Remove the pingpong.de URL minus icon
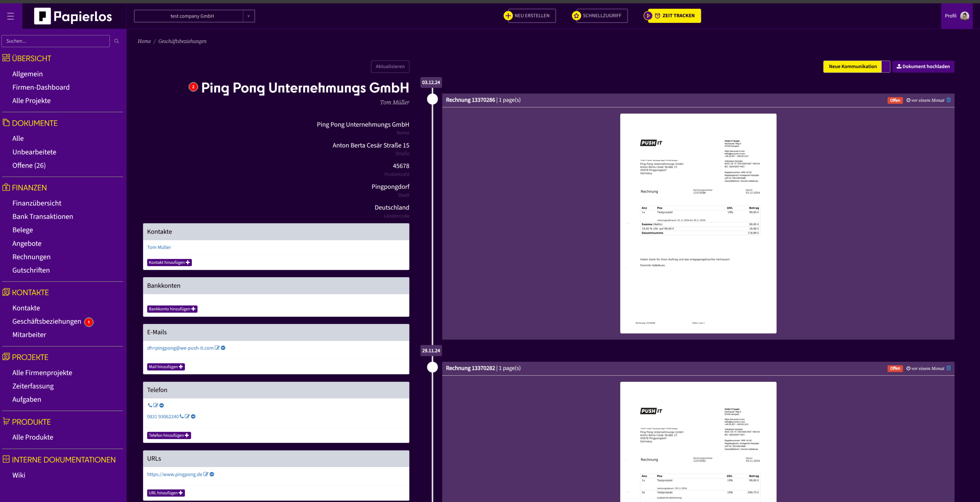Viewport: 980px width, 502px height. 212,474
